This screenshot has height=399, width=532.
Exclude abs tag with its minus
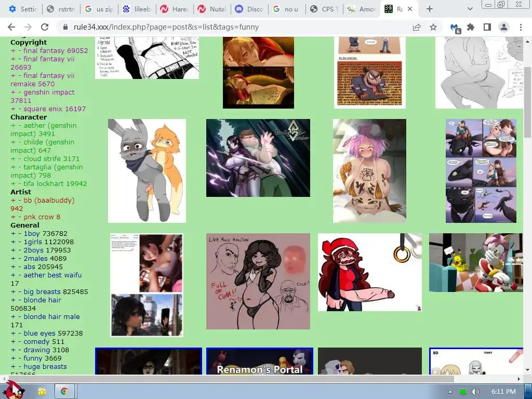(20, 267)
